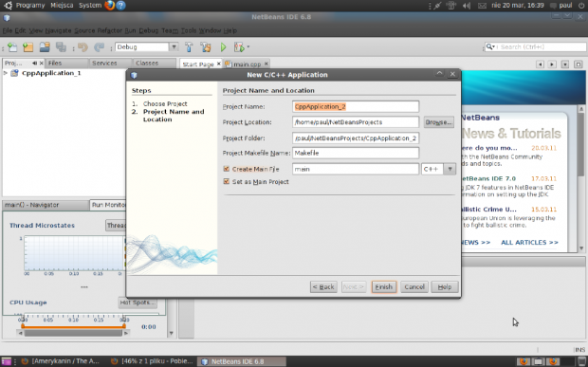Open the Refactor menu
This screenshot has width=588, height=367.
109,30
